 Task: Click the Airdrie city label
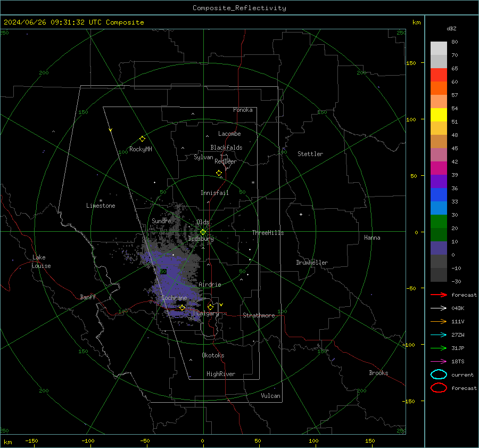pos(210,284)
